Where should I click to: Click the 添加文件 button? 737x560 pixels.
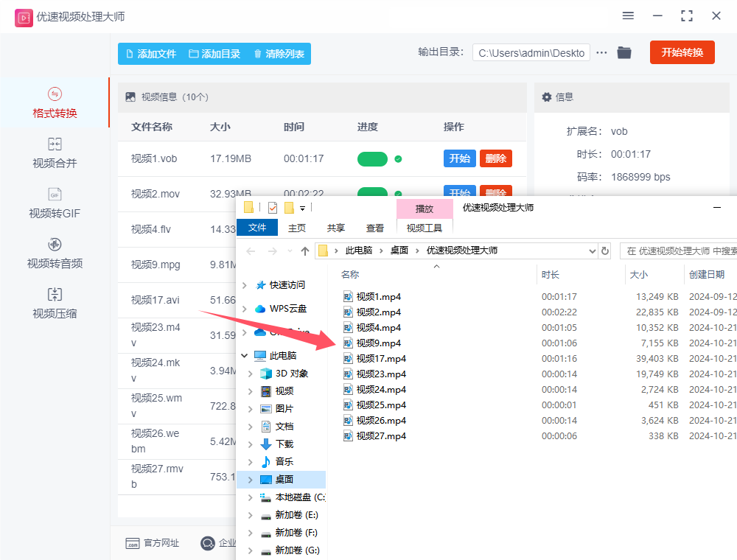[151, 54]
